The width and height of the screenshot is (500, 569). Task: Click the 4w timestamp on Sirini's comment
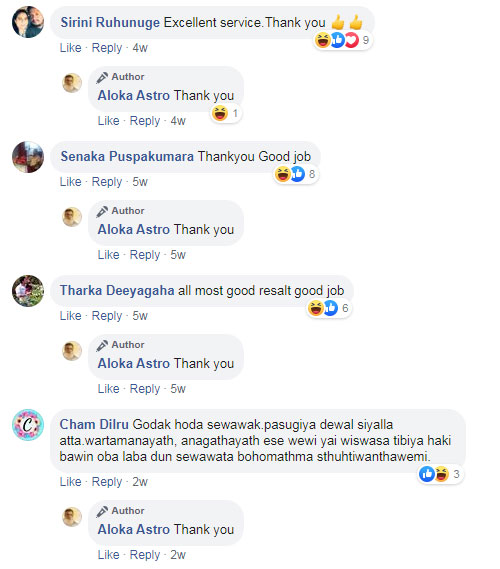(140, 48)
